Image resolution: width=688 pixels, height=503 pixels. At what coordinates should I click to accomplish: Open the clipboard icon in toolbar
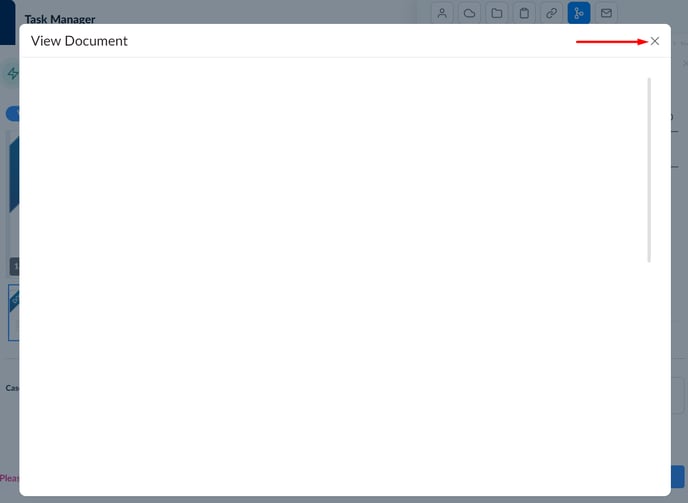524,13
